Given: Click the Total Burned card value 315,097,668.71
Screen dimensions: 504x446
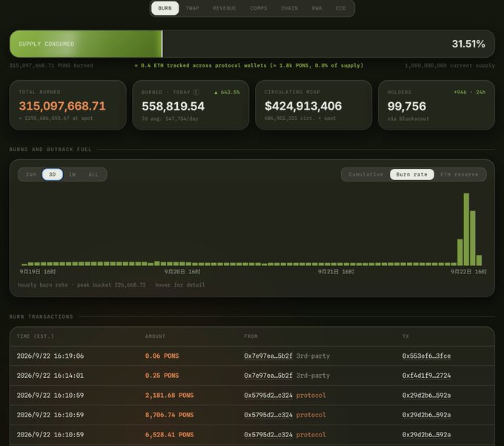Looking at the screenshot, I should pos(62,106).
